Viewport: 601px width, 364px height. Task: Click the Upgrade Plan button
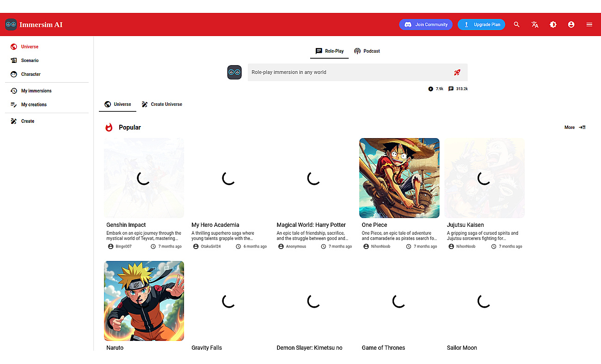(x=481, y=24)
